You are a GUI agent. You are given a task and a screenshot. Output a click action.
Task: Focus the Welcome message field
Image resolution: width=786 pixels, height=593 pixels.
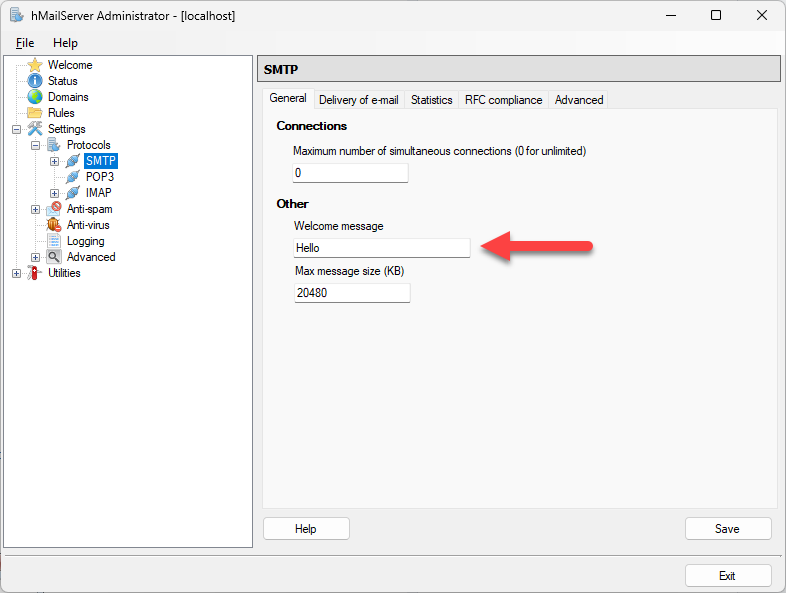coord(382,248)
